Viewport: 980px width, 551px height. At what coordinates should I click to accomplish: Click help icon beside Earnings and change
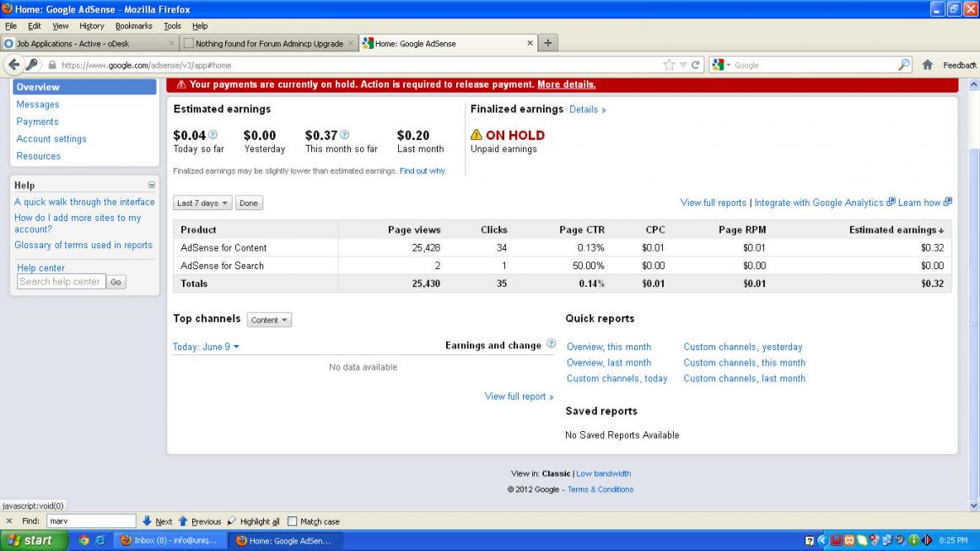(552, 343)
